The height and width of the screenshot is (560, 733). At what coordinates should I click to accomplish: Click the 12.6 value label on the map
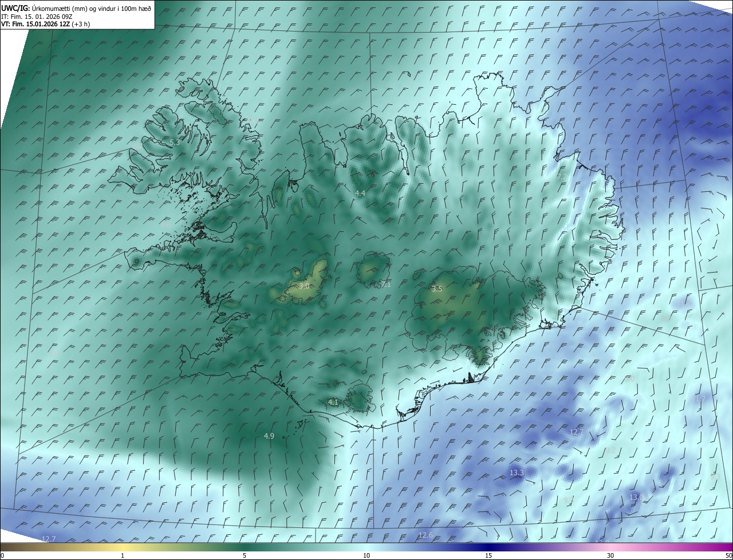(425, 535)
